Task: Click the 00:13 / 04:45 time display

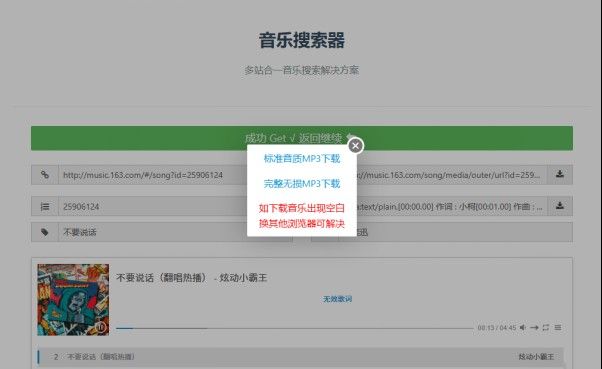Action: 497,328
